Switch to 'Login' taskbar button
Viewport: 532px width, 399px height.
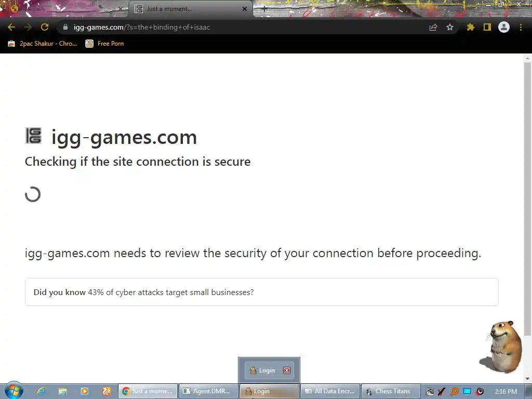[x=269, y=391]
